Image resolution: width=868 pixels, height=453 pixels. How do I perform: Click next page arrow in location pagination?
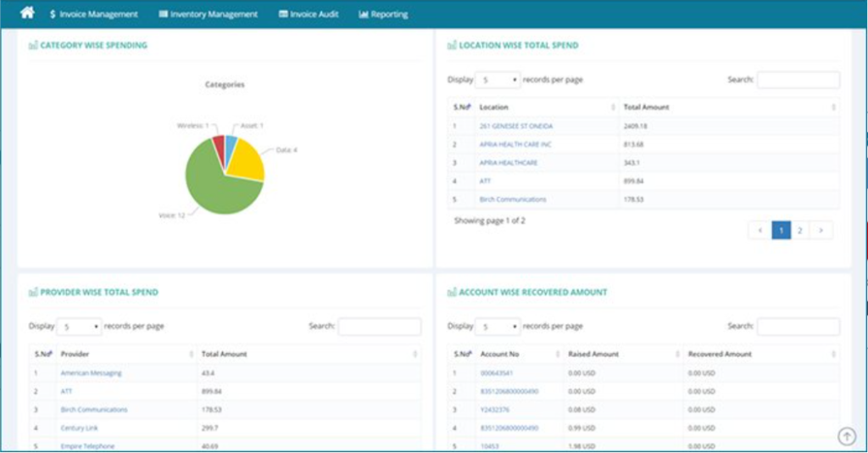click(x=821, y=230)
